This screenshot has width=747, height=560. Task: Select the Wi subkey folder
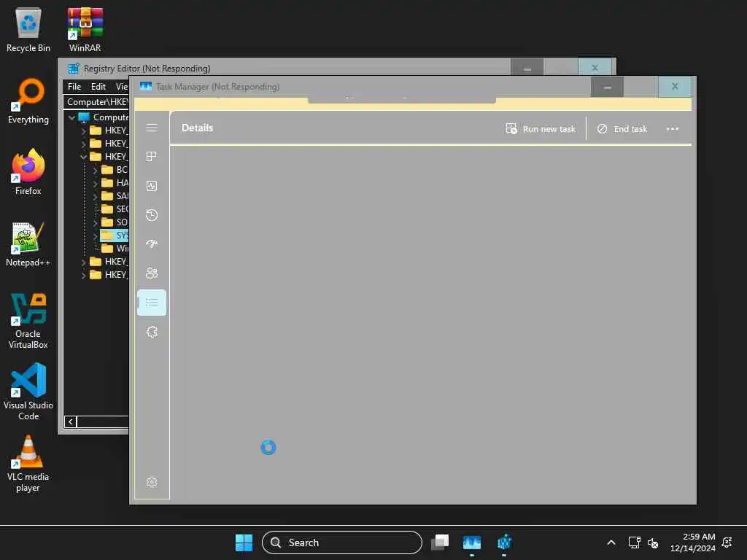[x=115, y=249]
